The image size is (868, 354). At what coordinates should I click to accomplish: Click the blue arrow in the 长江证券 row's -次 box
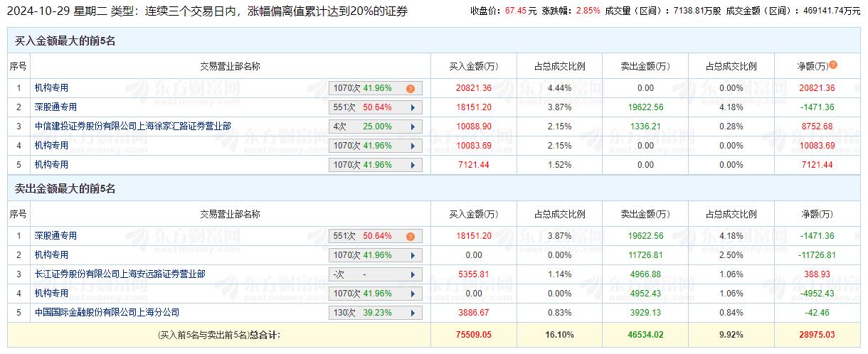pos(413,274)
